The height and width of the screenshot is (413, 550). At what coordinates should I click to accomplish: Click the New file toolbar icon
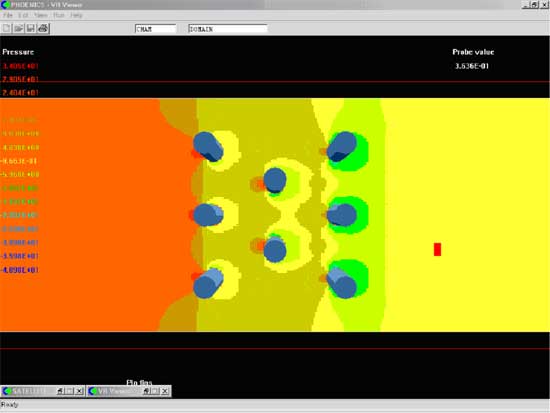[7, 28]
